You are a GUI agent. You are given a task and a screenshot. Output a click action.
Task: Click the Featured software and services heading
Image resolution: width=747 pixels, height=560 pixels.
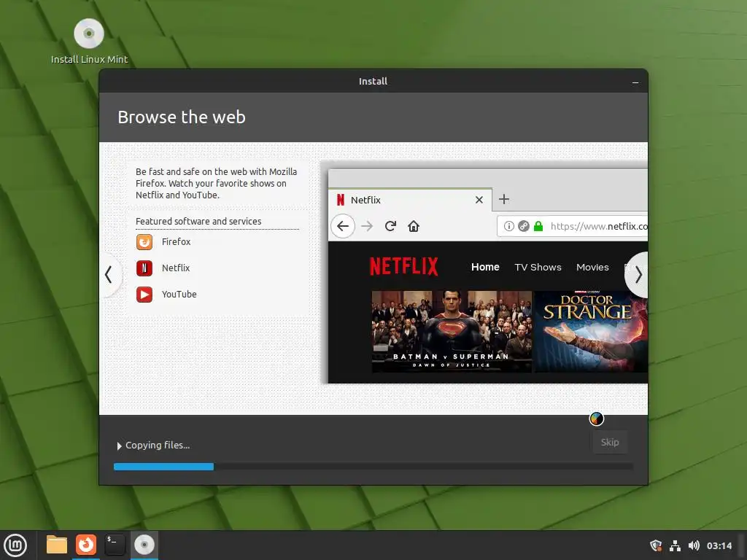[x=198, y=222]
